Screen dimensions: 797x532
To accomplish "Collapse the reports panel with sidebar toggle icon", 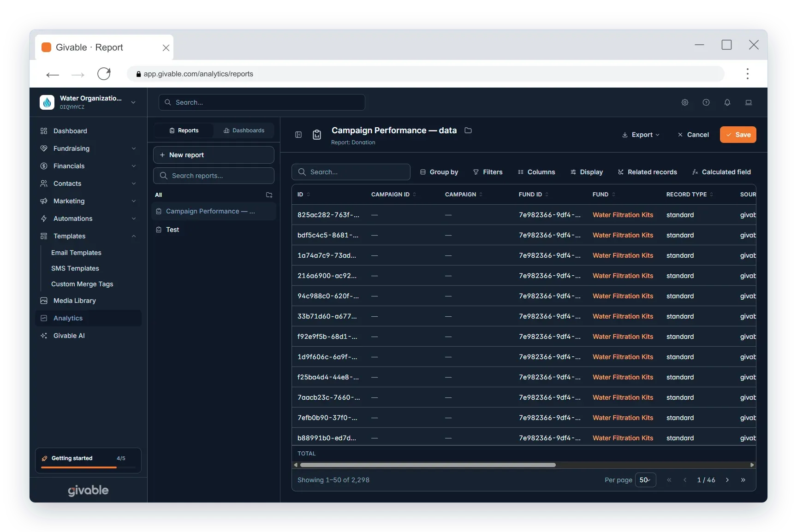I will pos(298,135).
